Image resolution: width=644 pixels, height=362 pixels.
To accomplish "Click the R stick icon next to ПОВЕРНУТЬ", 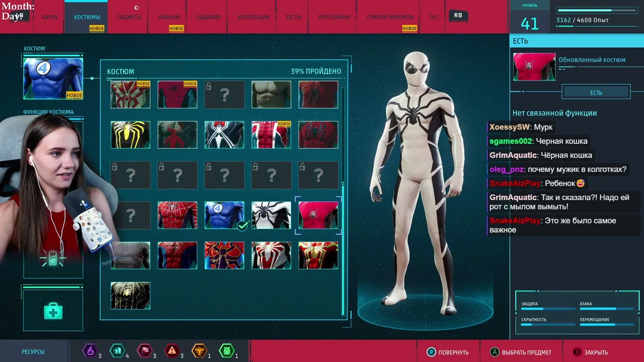I will [431, 352].
